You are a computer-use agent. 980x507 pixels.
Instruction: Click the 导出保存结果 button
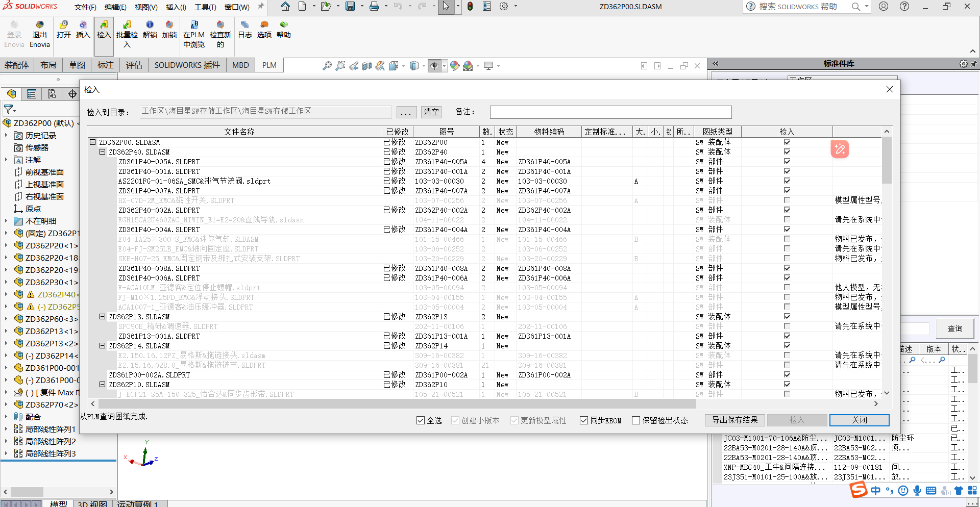(x=734, y=420)
